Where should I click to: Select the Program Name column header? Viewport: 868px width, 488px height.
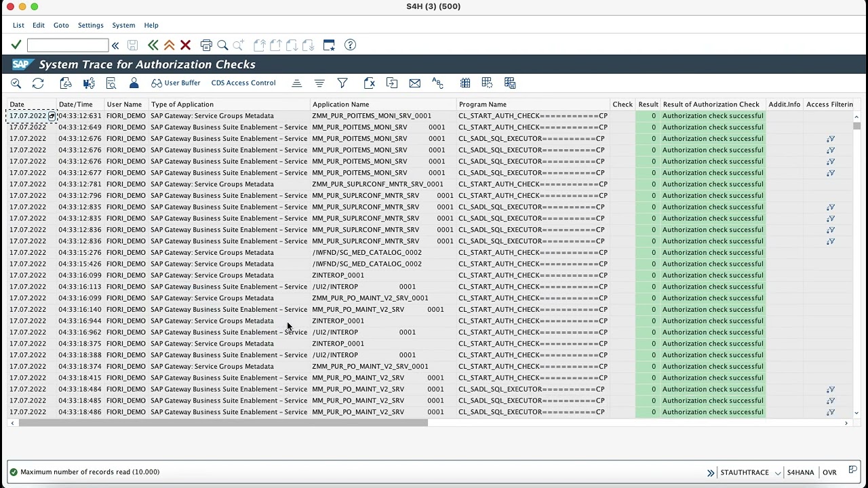coord(533,104)
